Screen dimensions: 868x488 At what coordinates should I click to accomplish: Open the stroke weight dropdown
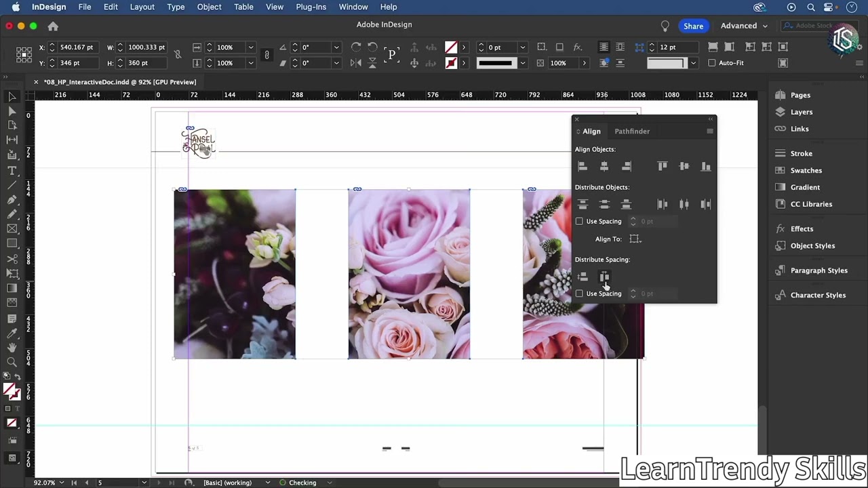pos(522,47)
